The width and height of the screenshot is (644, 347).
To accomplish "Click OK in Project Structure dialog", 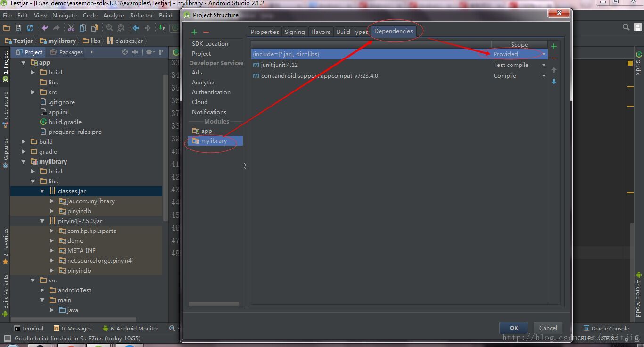I will (x=514, y=328).
